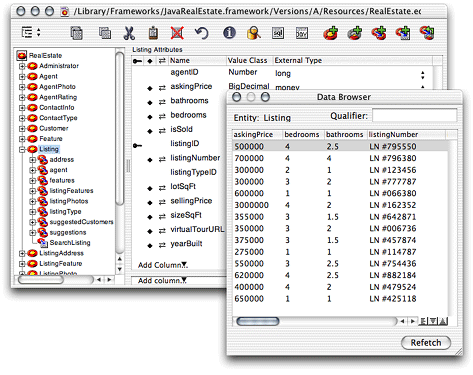
Task: Toggle class property diamond for lotSqFt
Action: click(150, 189)
